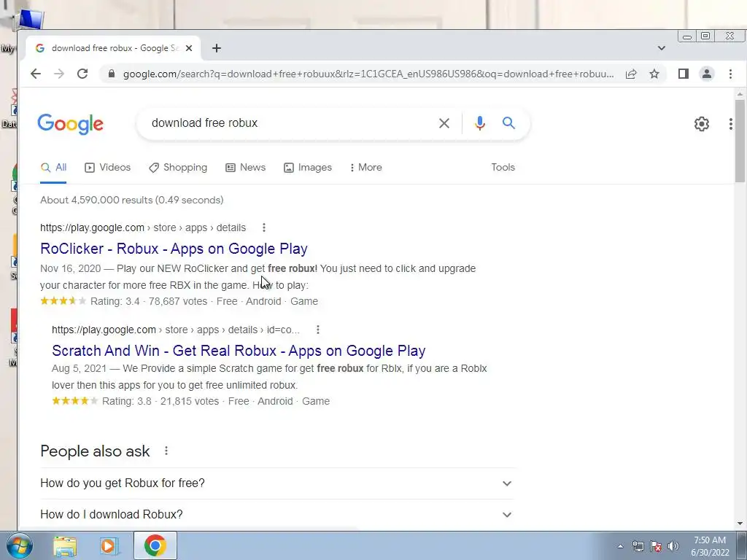The image size is (747, 560).
Task: Bookmark this tab with the star icon
Action: [x=654, y=74]
